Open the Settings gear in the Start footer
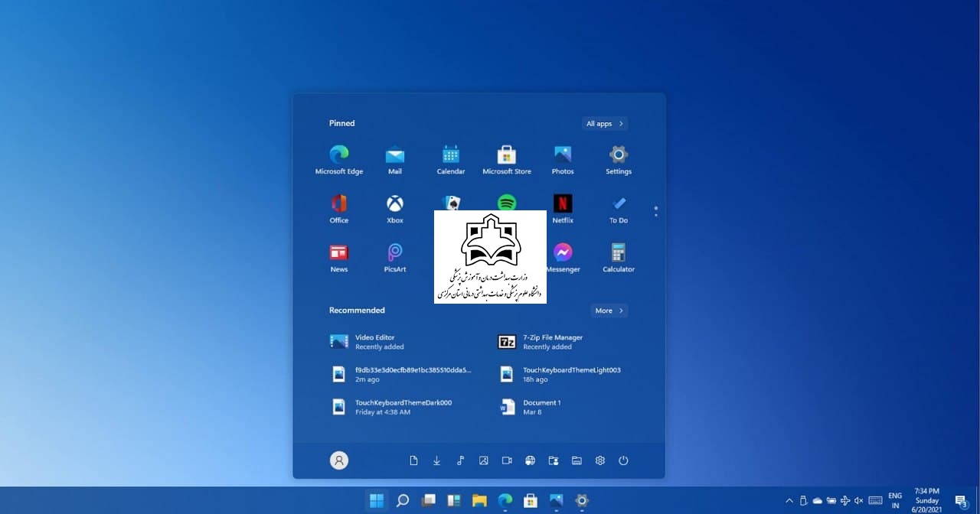Image resolution: width=980 pixels, height=514 pixels. click(600, 460)
